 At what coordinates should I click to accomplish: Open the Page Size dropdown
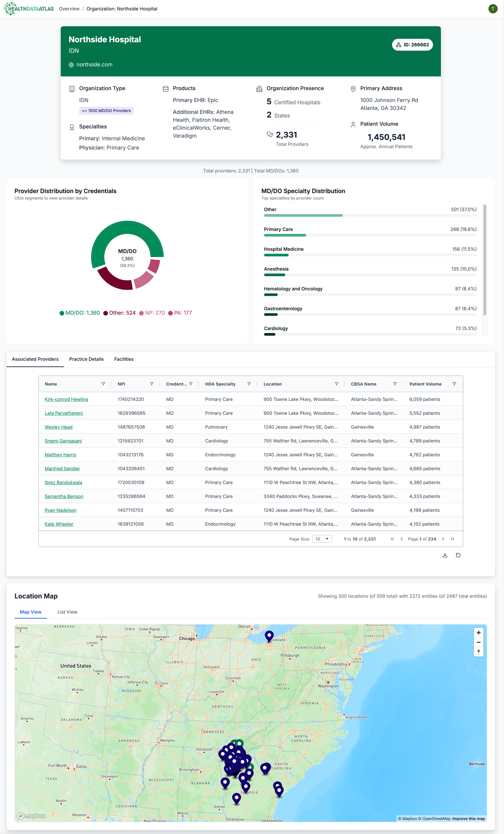322,539
